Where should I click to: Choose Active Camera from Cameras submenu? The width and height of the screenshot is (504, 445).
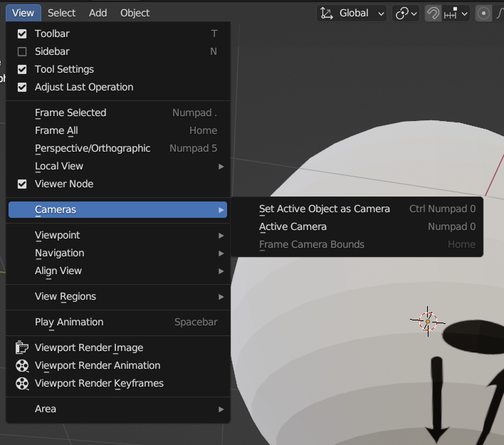293,226
